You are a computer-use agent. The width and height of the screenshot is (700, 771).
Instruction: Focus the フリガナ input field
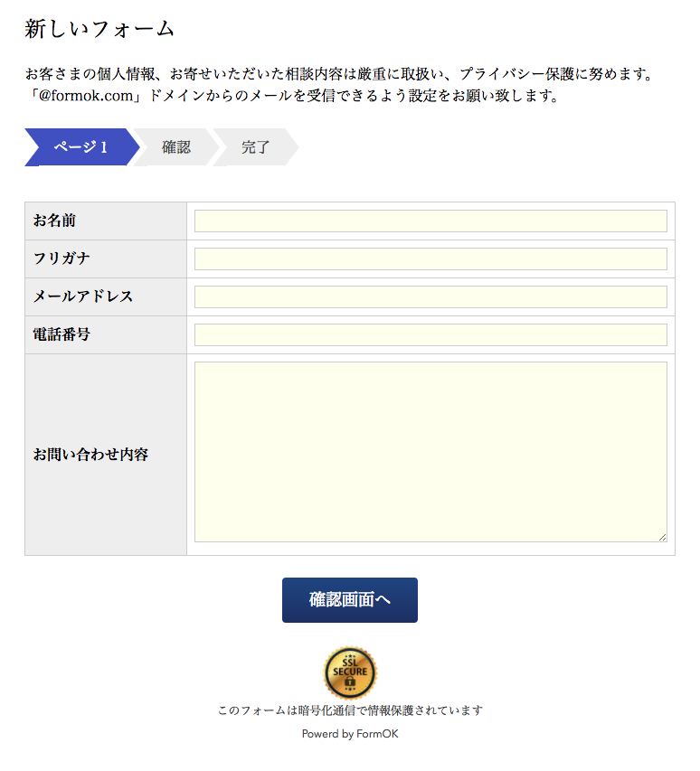point(430,259)
